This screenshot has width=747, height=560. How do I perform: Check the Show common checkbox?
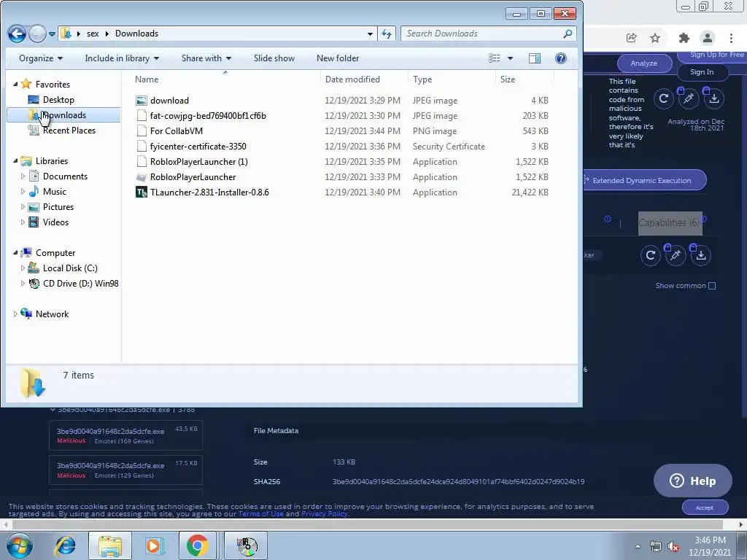click(x=712, y=286)
